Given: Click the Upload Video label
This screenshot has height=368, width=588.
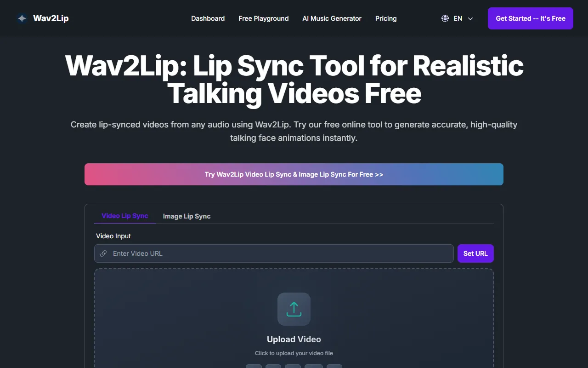Looking at the screenshot, I should click(x=294, y=339).
